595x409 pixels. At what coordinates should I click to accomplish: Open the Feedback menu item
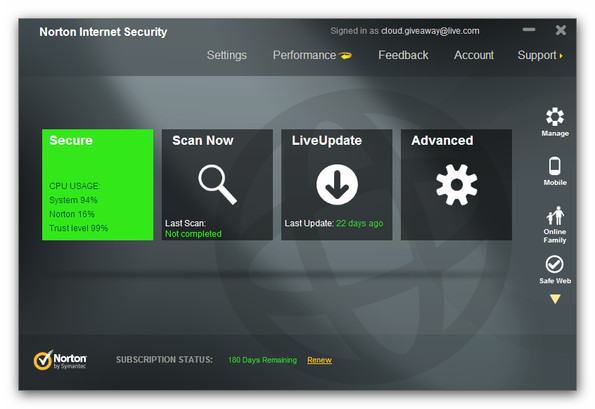point(403,55)
